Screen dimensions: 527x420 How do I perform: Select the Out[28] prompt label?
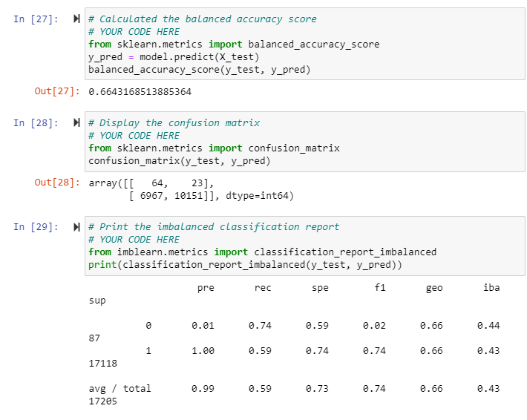(x=57, y=183)
